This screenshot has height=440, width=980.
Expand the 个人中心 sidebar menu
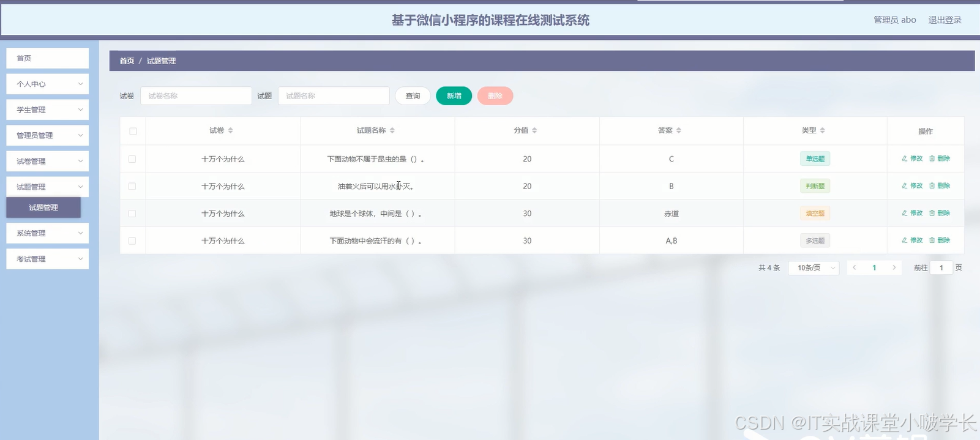(x=48, y=84)
